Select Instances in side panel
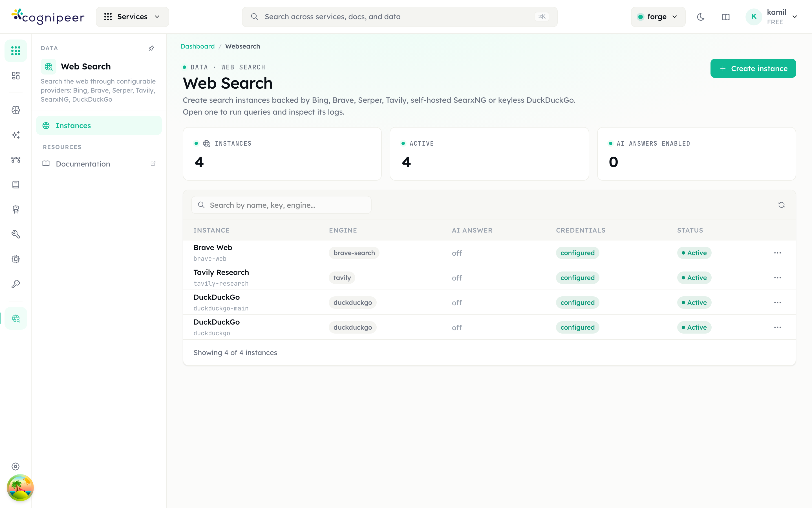The width and height of the screenshot is (812, 508). coord(99,125)
